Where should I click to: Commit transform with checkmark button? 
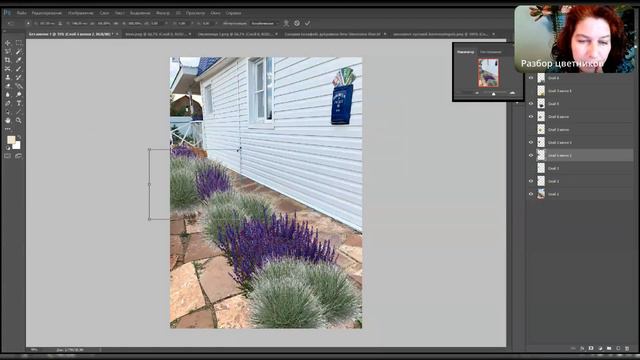307,23
